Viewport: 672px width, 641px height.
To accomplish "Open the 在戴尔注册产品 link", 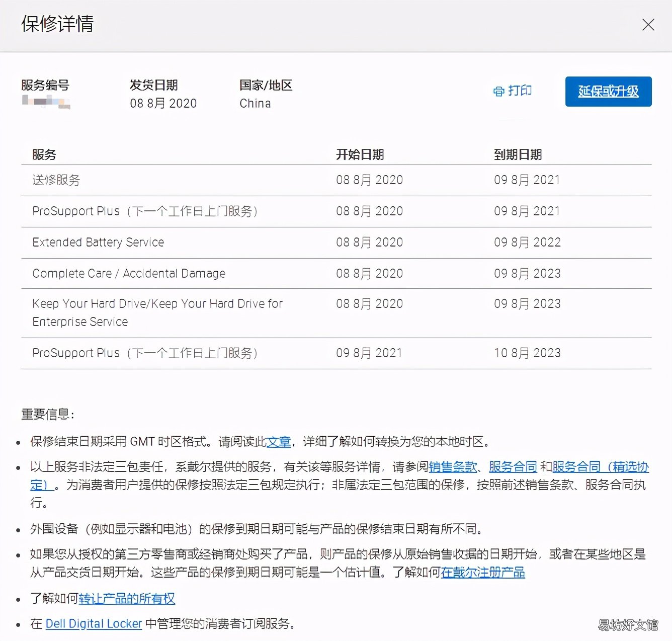I will pos(483,573).
